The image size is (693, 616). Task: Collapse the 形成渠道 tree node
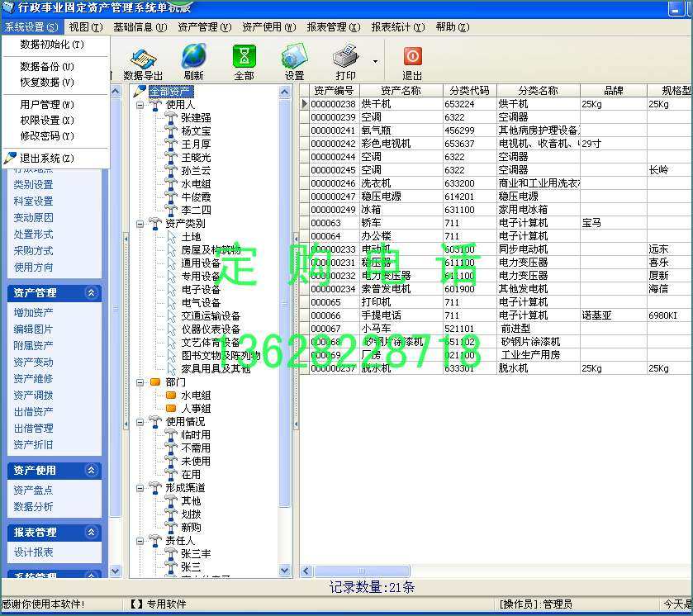click(x=140, y=488)
